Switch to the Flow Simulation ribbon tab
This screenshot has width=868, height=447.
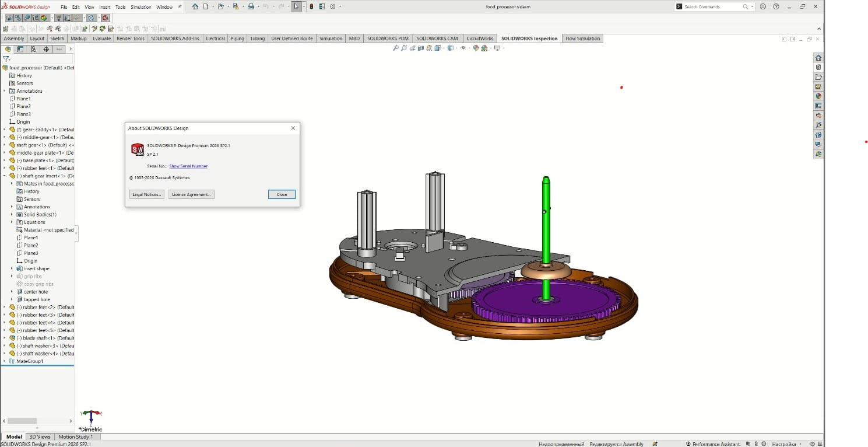(x=583, y=39)
